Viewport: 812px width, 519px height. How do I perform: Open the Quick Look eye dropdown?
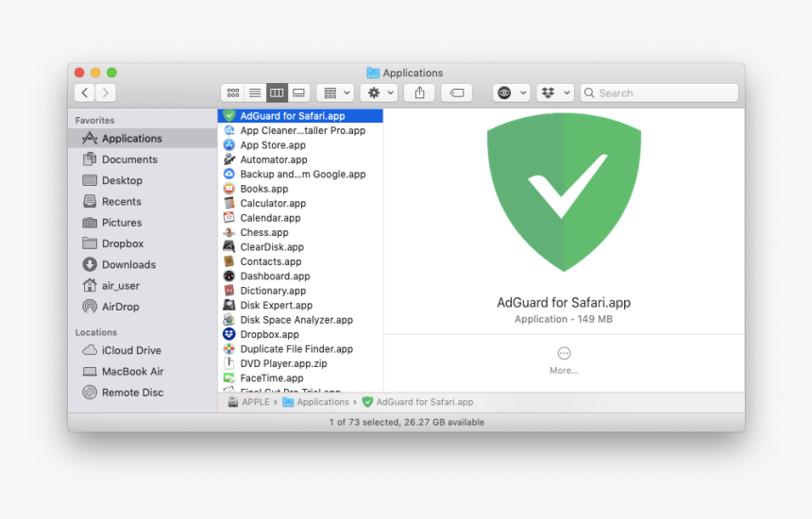[511, 92]
